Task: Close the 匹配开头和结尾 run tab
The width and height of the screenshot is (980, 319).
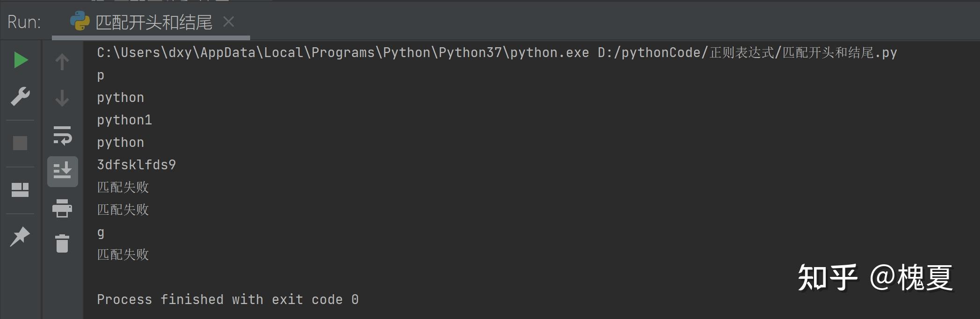Action: pos(229,22)
